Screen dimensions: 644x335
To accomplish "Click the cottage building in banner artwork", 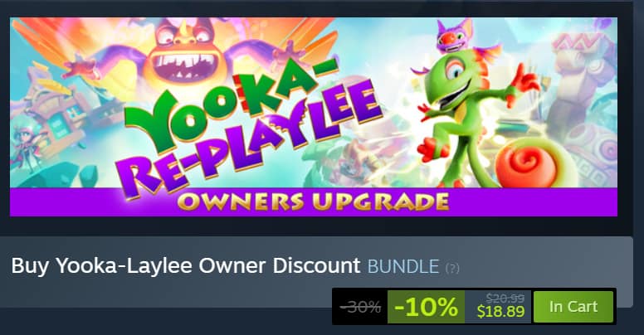I will pyautogui.click(x=61, y=113).
